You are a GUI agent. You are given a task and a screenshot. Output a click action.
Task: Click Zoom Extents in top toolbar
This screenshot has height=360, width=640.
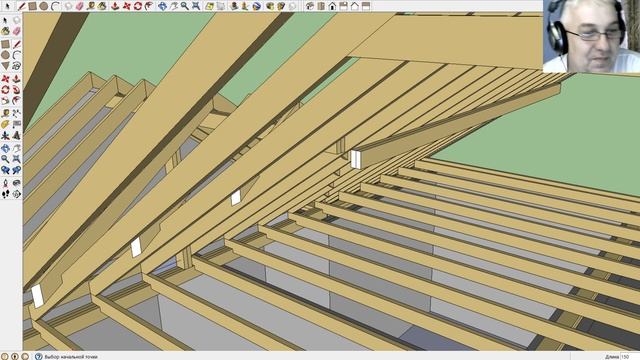196,6
